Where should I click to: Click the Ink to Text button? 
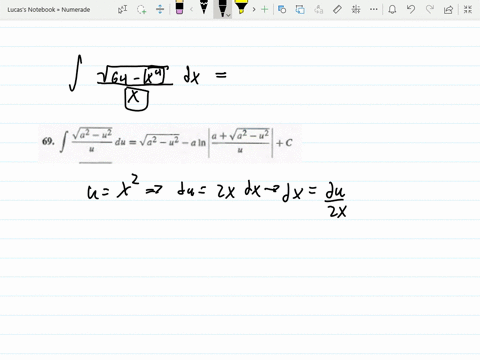[319, 9]
